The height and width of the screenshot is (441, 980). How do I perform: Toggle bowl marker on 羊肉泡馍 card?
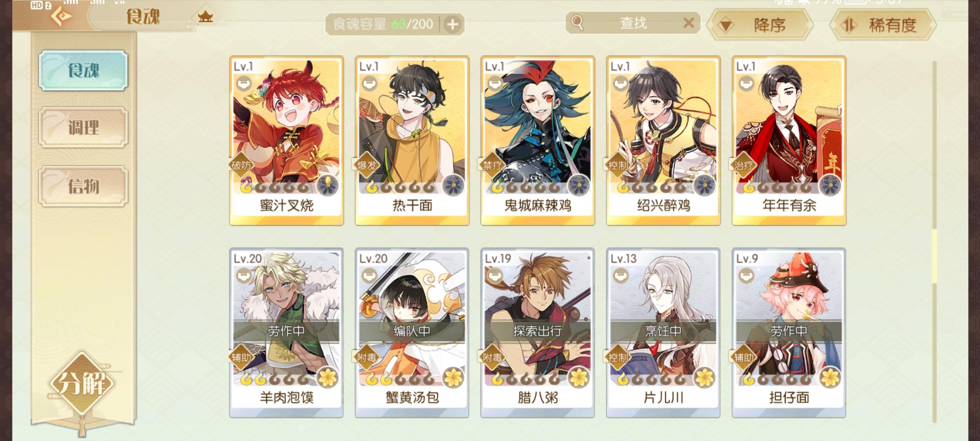pos(243,276)
